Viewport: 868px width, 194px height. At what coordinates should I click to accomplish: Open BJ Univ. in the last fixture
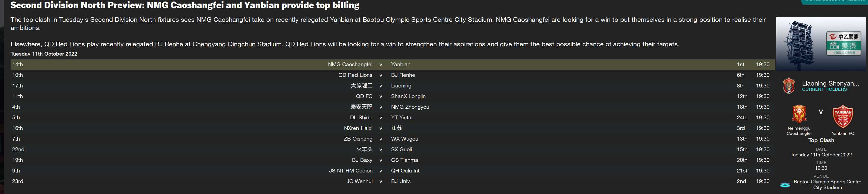pyautogui.click(x=401, y=181)
